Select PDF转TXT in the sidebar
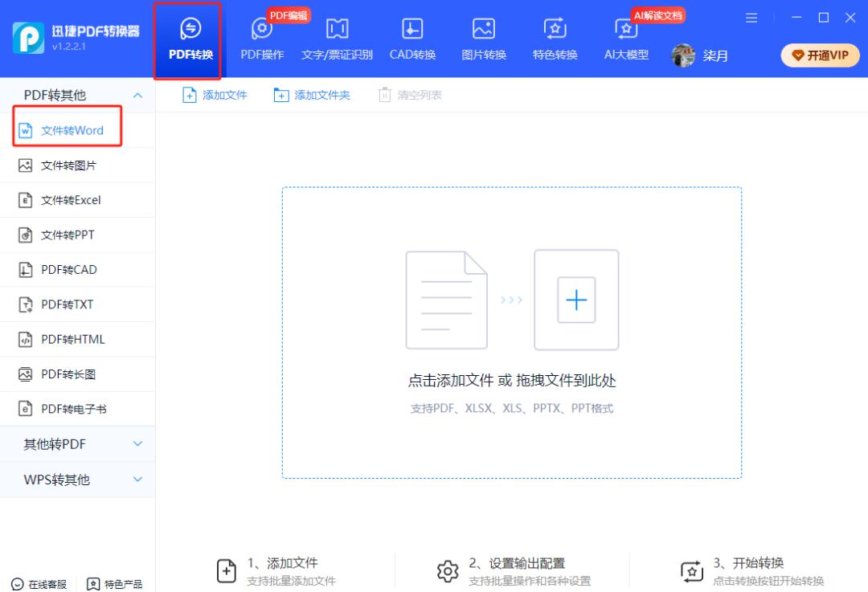 tap(77, 305)
